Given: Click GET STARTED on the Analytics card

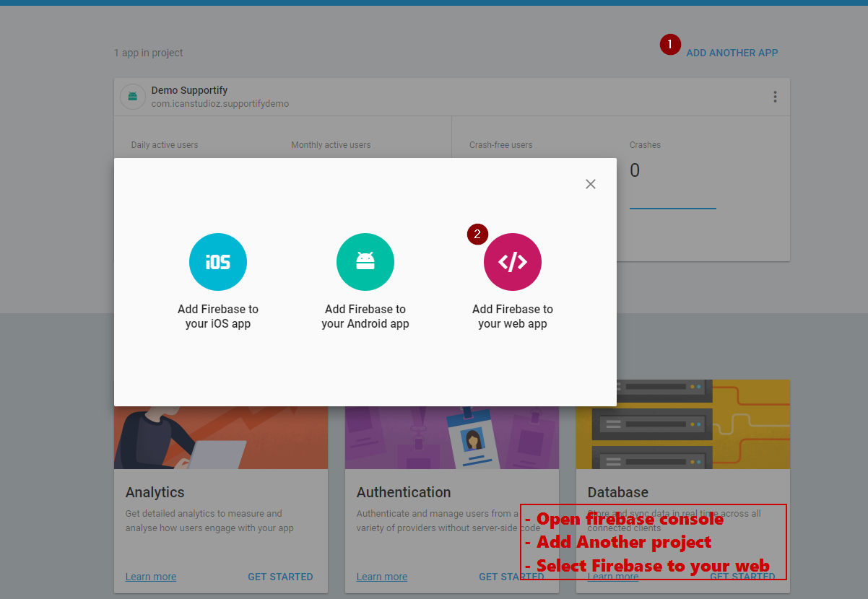Looking at the screenshot, I should (280, 577).
